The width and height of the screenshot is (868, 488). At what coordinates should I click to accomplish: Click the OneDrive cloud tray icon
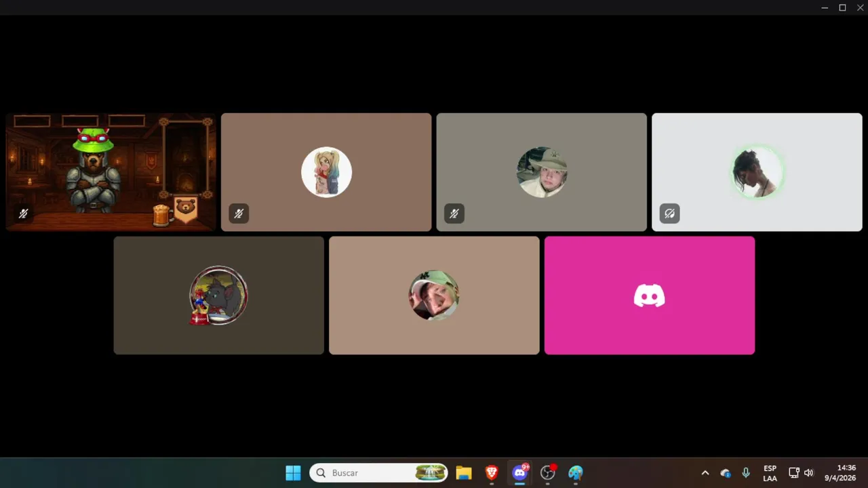pos(726,473)
